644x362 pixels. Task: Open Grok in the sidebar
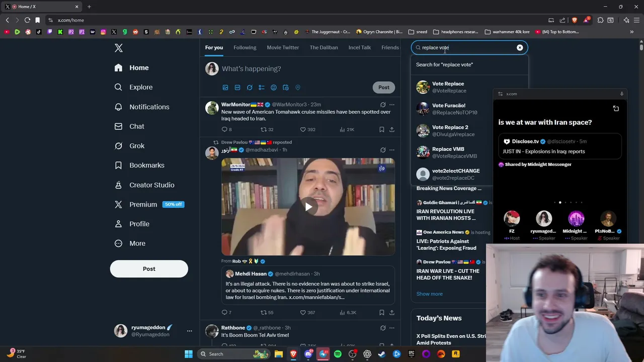129,146
